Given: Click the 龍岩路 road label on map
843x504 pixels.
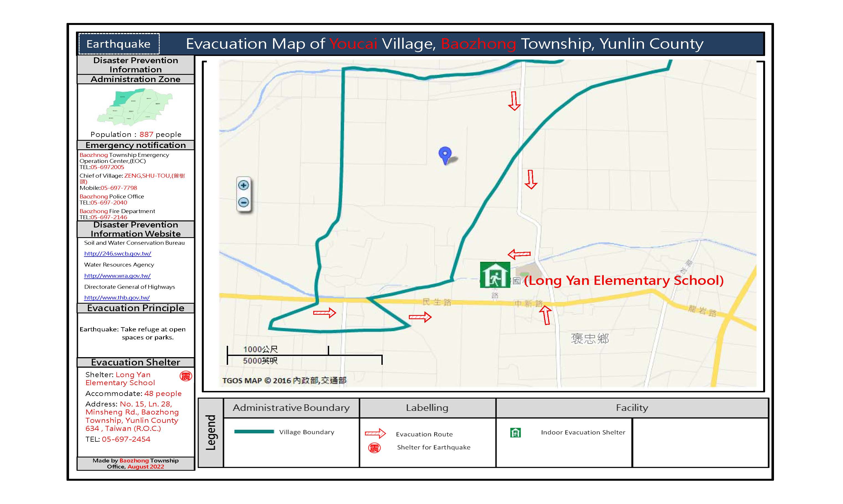Looking at the screenshot, I should [702, 311].
